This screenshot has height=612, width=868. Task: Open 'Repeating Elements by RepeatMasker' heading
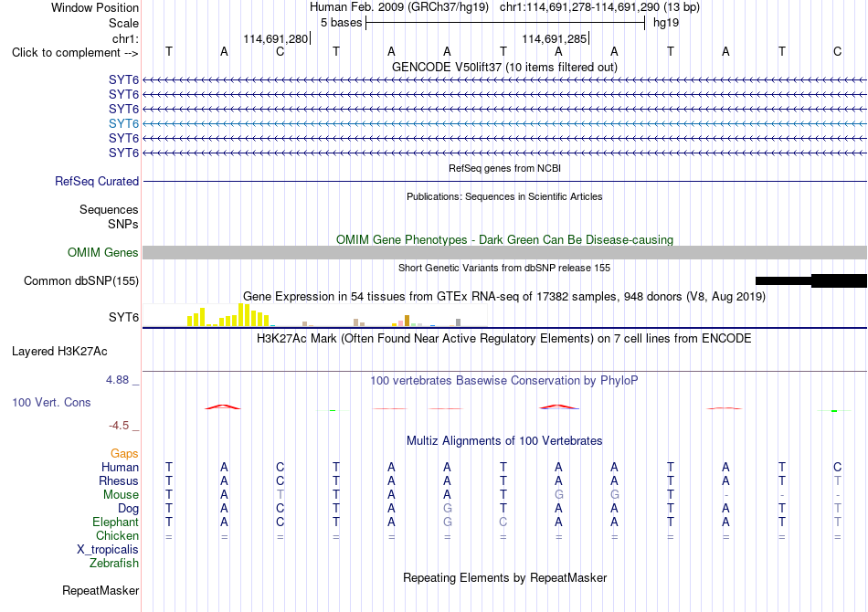[504, 577]
